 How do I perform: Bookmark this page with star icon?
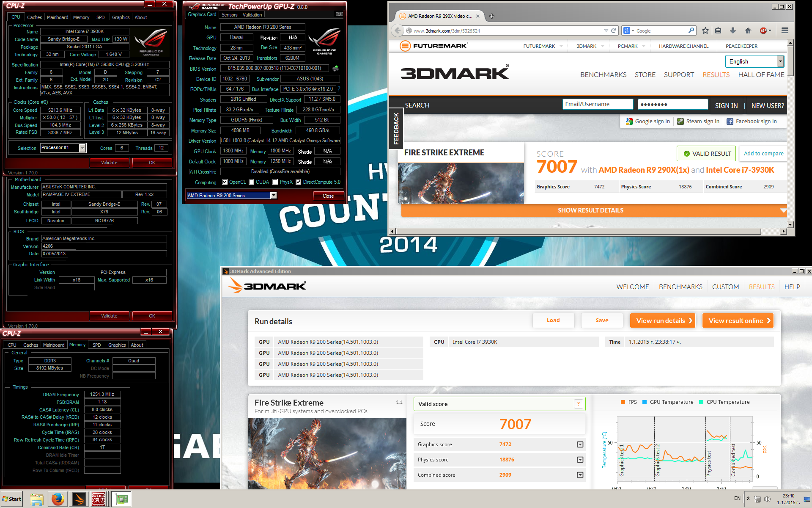705,30
